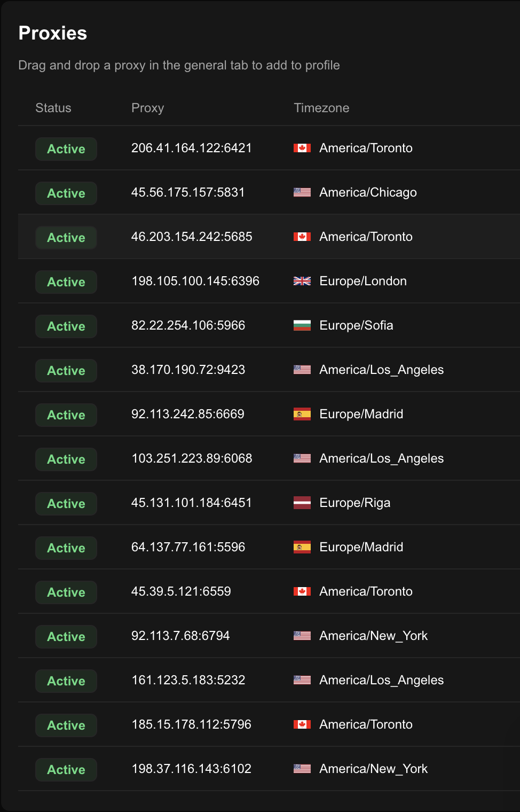Click Active badge for proxy 198.37.116.143:6102
This screenshot has width=520, height=812.
pos(66,770)
